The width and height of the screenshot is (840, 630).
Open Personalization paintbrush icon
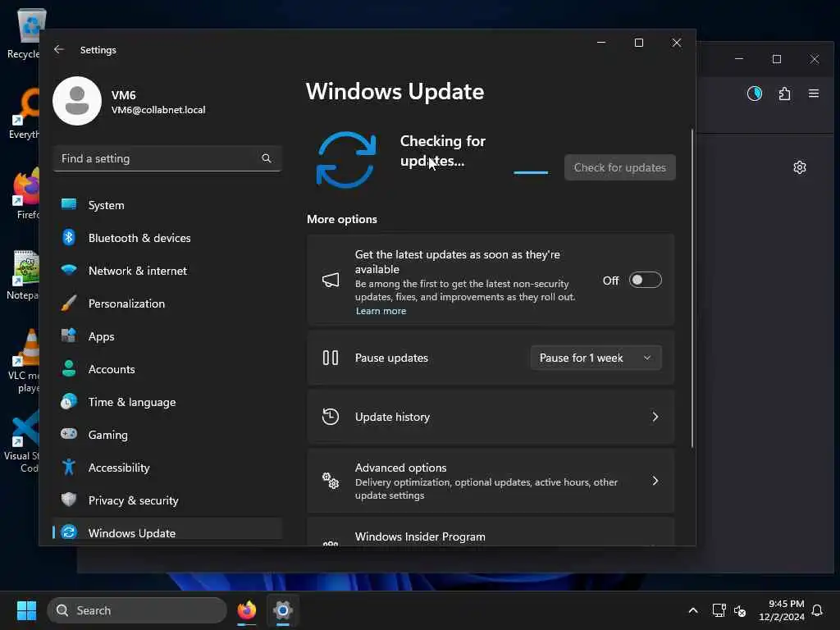69,303
